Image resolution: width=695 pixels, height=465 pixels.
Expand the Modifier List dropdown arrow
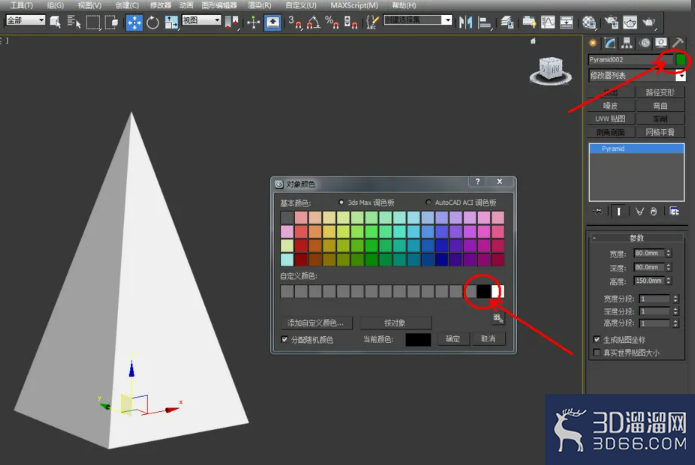[x=681, y=76]
